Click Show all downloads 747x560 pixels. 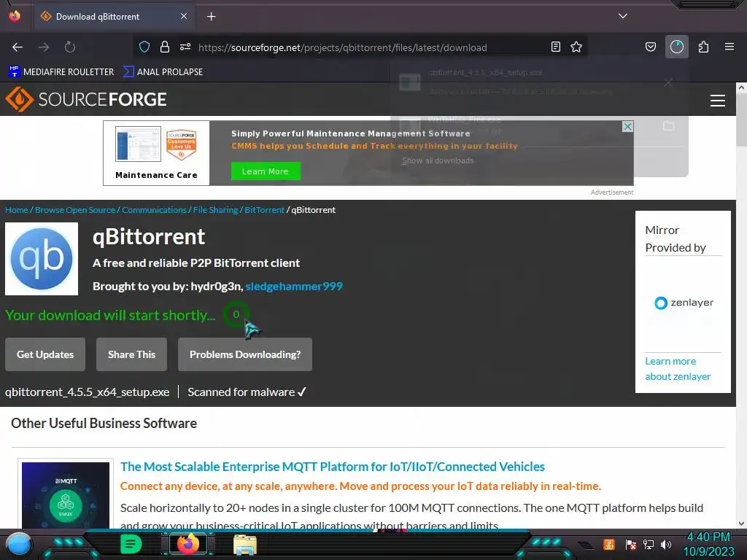[438, 160]
